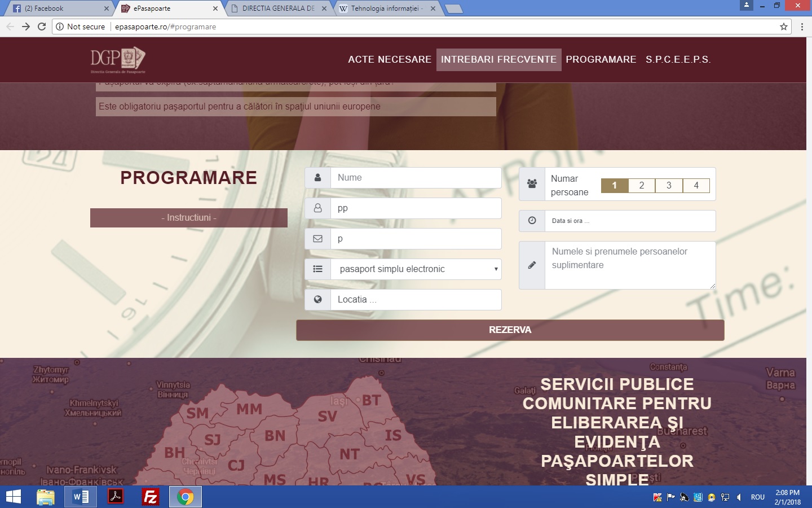812x508 pixels.
Task: Open Adobe Acrobat from the taskbar
Action: [x=116, y=497]
